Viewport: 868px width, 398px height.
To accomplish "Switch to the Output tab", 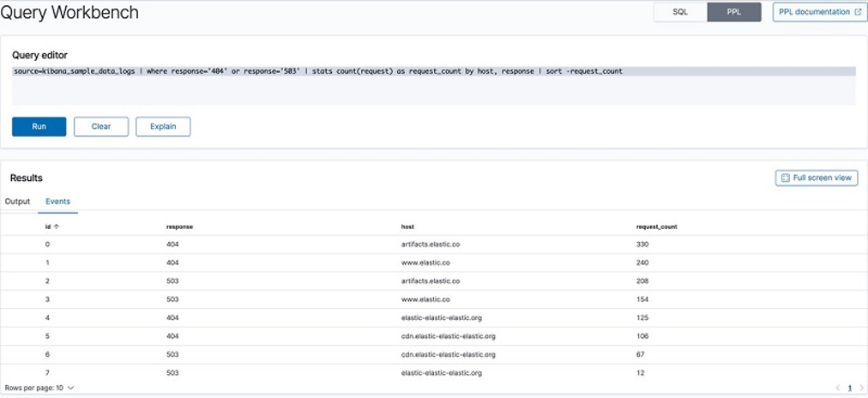I will (x=18, y=202).
